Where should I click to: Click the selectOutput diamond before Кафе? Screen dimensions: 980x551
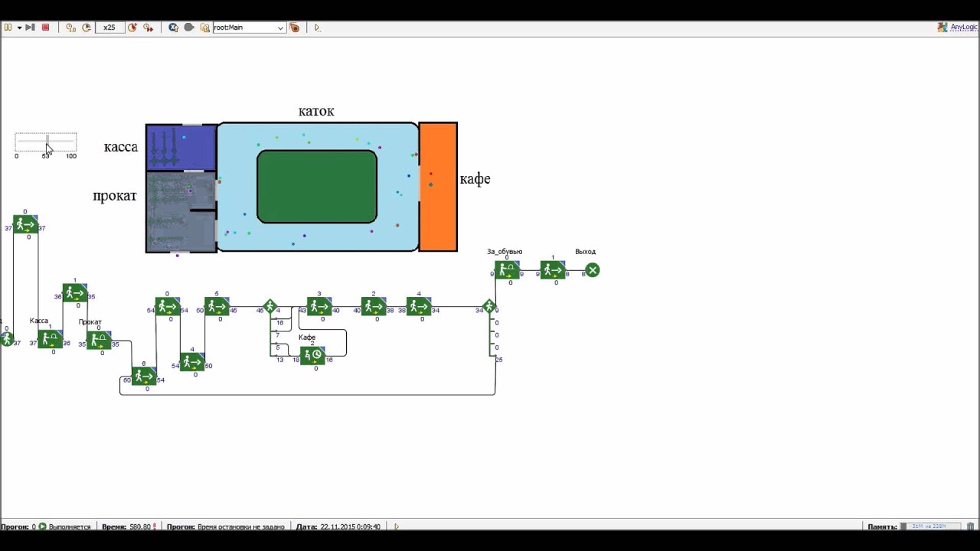click(269, 307)
